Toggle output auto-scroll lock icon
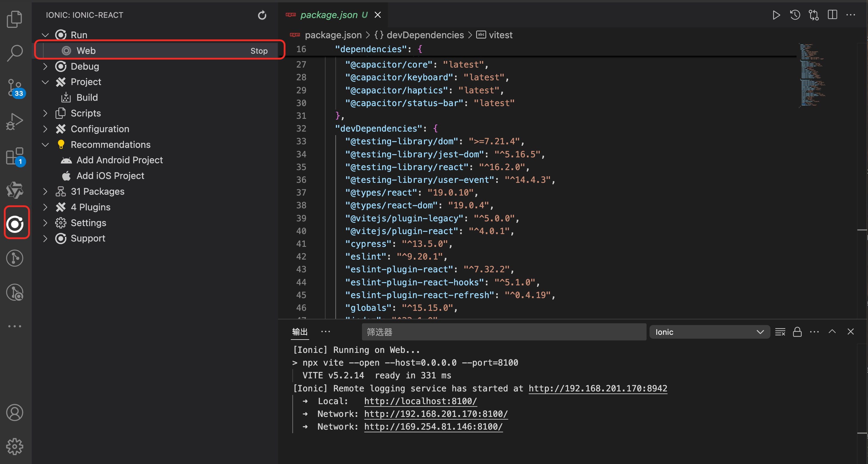Image resolution: width=868 pixels, height=464 pixels. (x=797, y=332)
